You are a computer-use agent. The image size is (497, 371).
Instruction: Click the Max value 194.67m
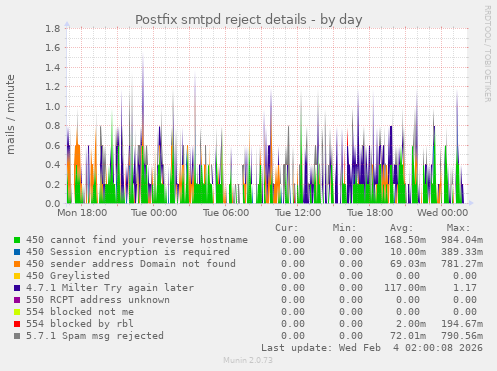462,324
